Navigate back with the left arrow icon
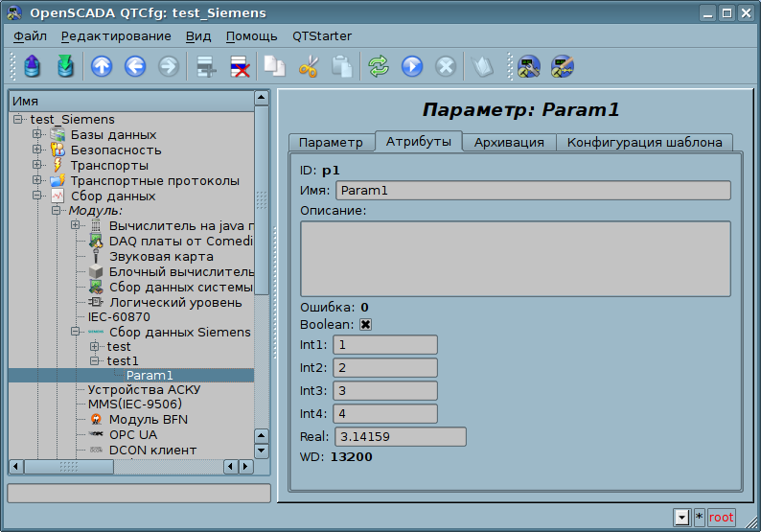This screenshot has height=532, width=761. point(135,66)
